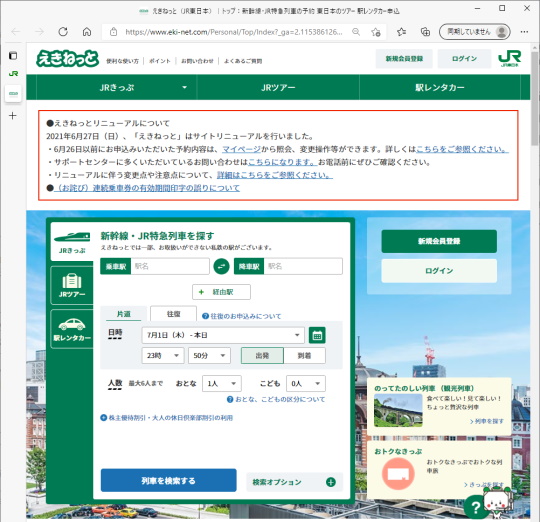
Task: Click top header 新規会員登録 button
Action: tap(404, 59)
